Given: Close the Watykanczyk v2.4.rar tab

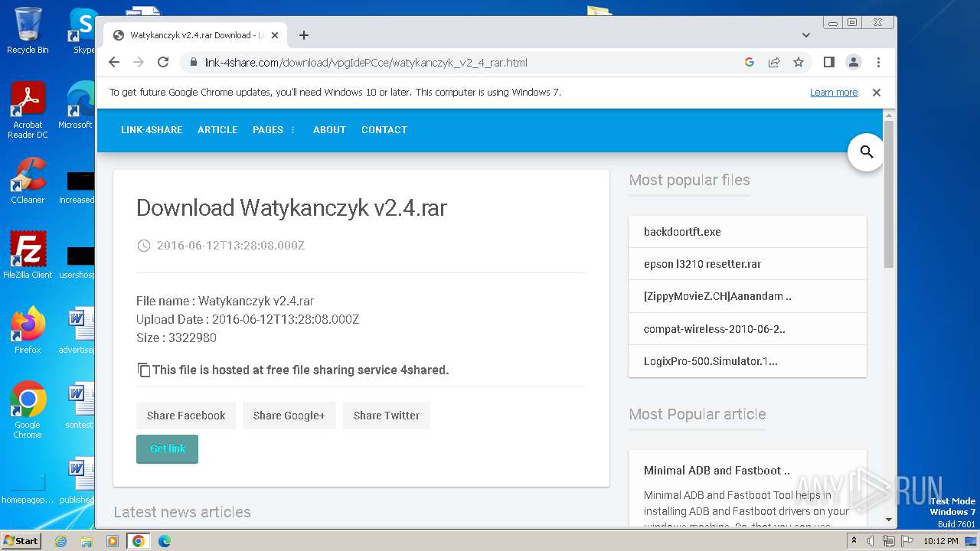Looking at the screenshot, I should [275, 35].
